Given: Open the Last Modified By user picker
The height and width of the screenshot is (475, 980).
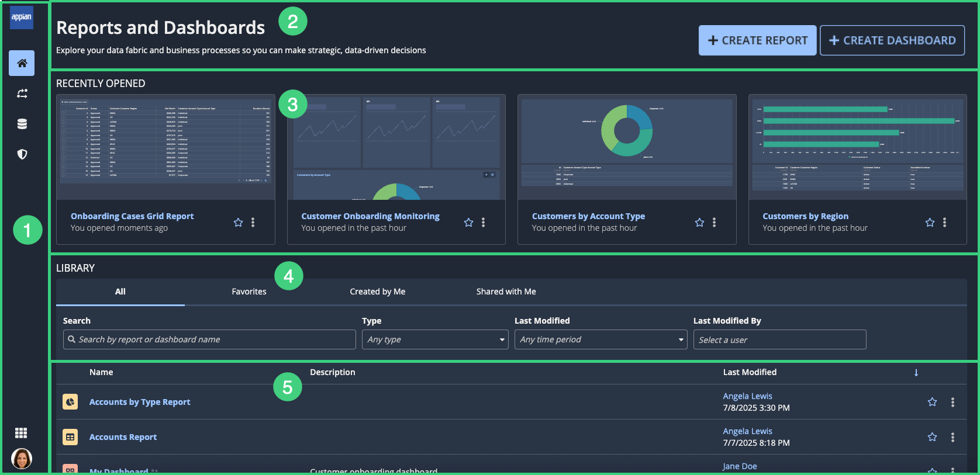Looking at the screenshot, I should point(779,339).
